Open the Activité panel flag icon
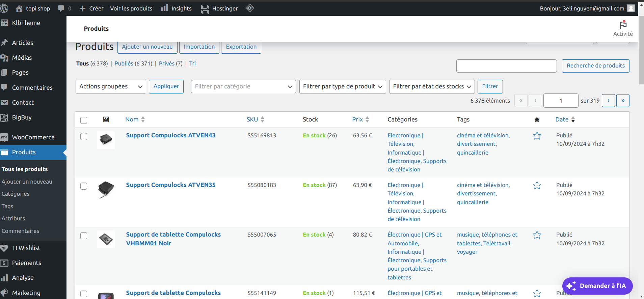The height and width of the screenshot is (299, 644). coord(623,25)
